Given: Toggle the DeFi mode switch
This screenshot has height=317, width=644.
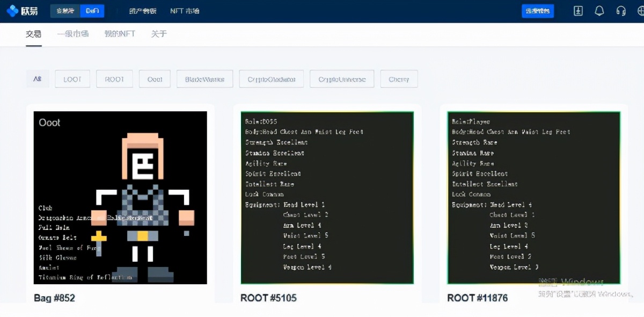Looking at the screenshot, I should point(91,10).
